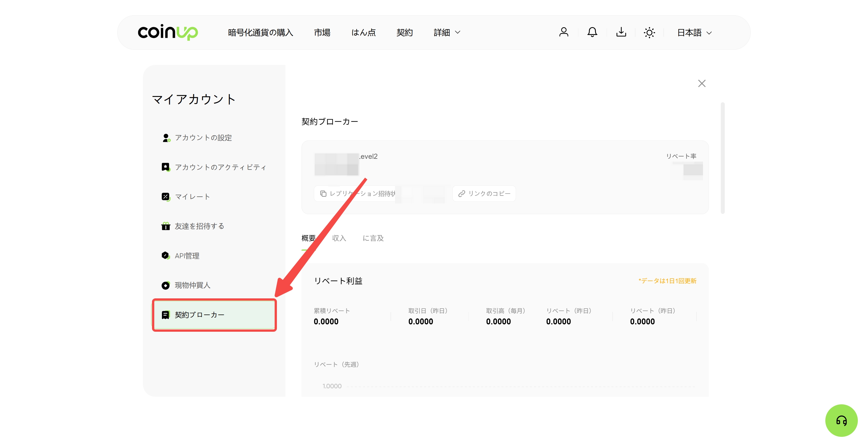Screen dimensions: 868x447
Task: Click リベート（先週）chart label
Action: (336, 364)
